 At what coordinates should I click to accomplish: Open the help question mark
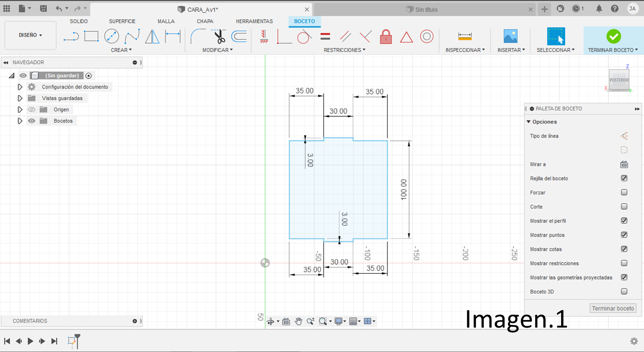(615, 9)
